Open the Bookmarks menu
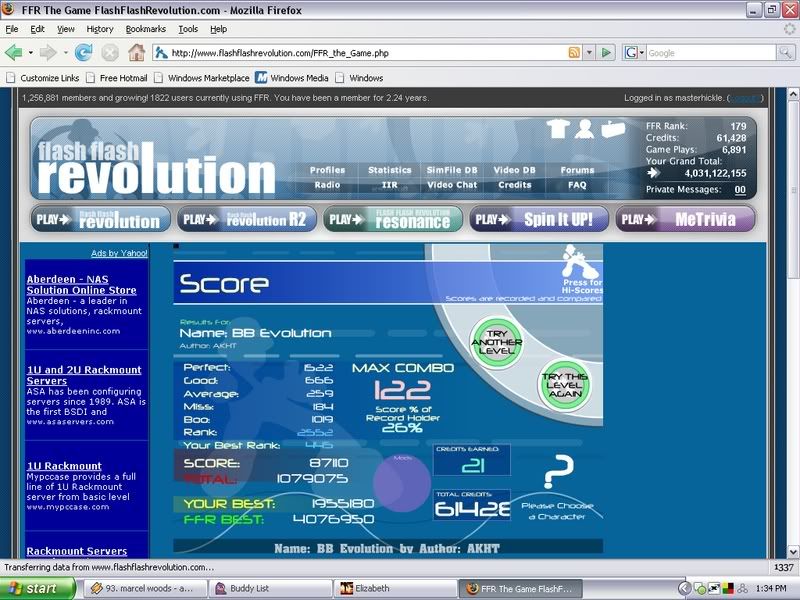The height and width of the screenshot is (600, 800). coord(146,29)
